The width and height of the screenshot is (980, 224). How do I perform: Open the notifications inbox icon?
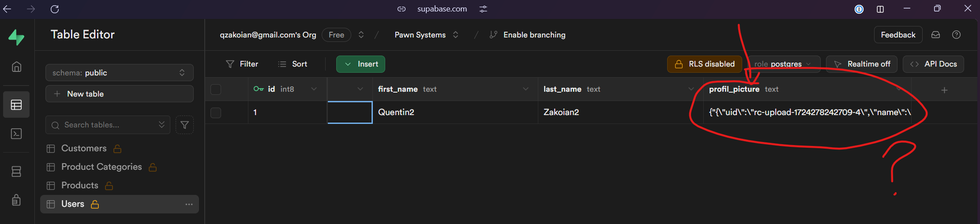(935, 35)
